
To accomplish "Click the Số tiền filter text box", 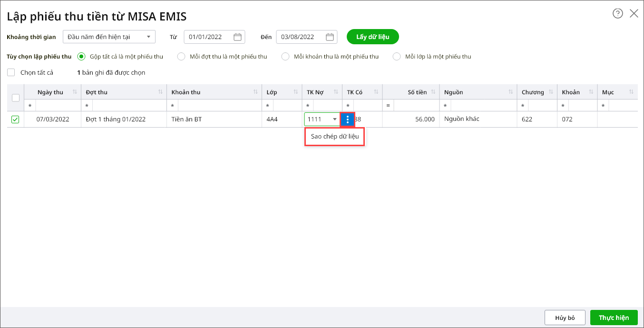I will pos(416,105).
